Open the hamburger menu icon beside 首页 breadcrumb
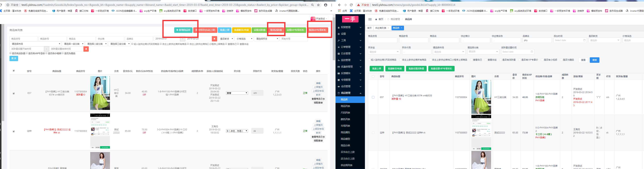Image resolution: width=644 pixels, height=169 pixels. [370, 19]
